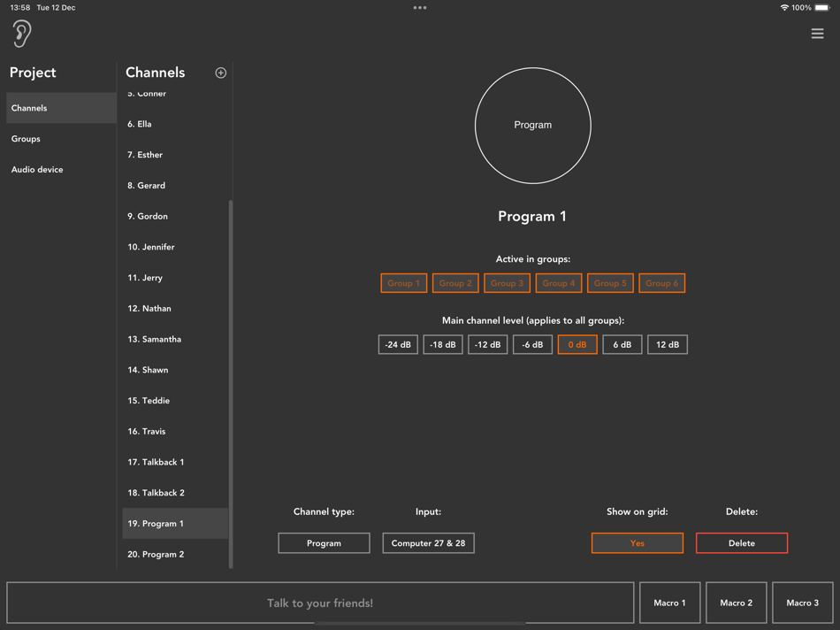The height and width of the screenshot is (630, 840).
Task: Delete the Program 1 channel
Action: [x=742, y=543]
